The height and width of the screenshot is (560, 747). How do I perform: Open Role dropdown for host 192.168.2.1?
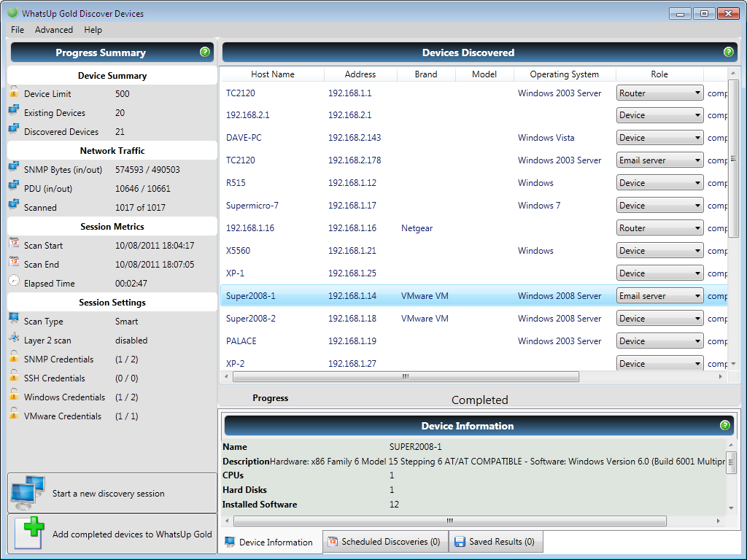[659, 115]
